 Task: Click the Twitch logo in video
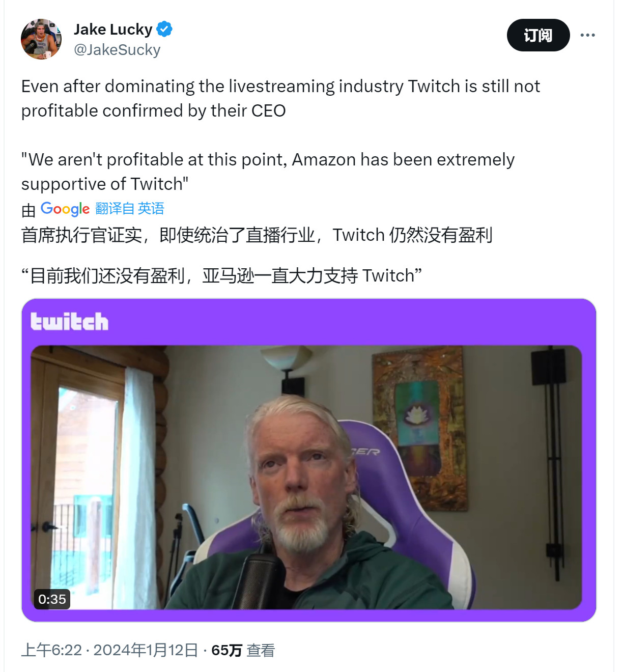69,322
